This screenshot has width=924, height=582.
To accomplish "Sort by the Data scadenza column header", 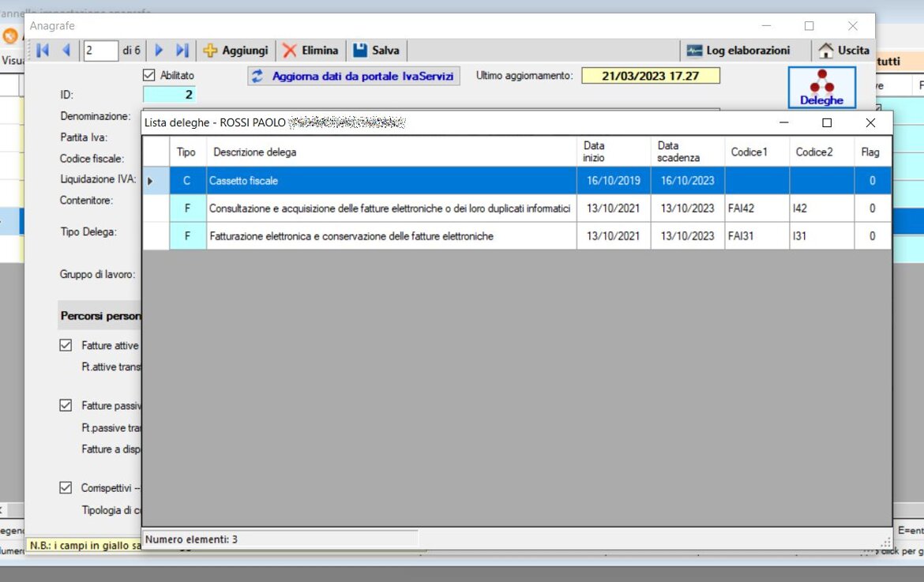I will point(687,152).
